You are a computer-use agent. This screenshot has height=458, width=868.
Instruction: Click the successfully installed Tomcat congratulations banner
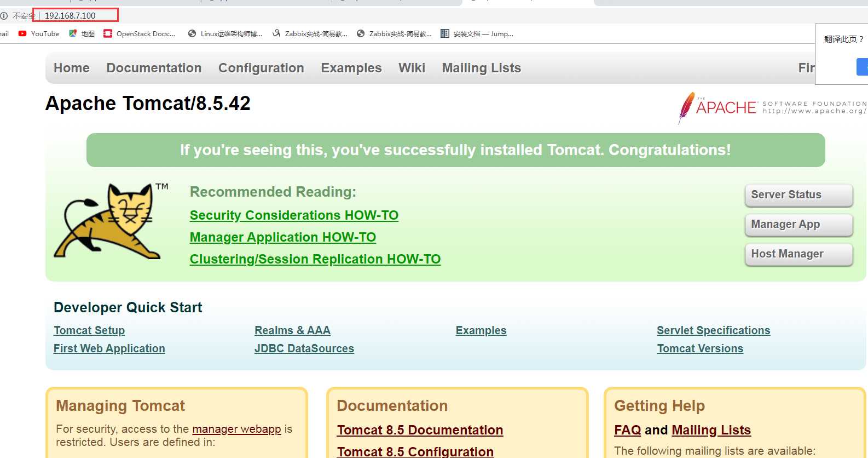click(x=455, y=150)
